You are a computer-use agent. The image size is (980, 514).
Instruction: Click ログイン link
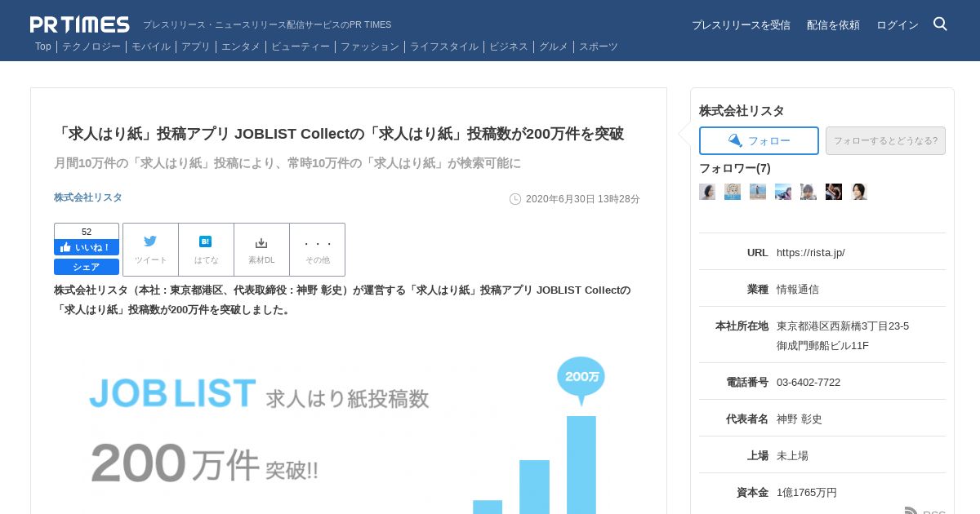click(x=898, y=25)
